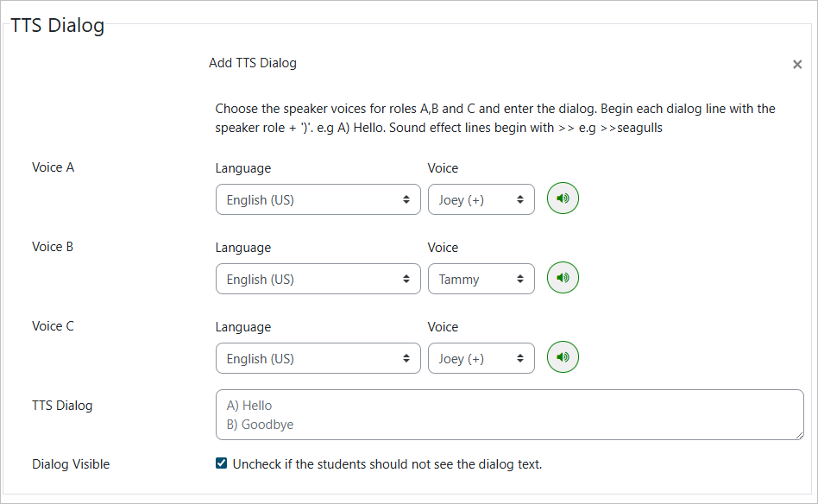Click the Voice B row label
This screenshot has height=504, width=818.
(53, 247)
